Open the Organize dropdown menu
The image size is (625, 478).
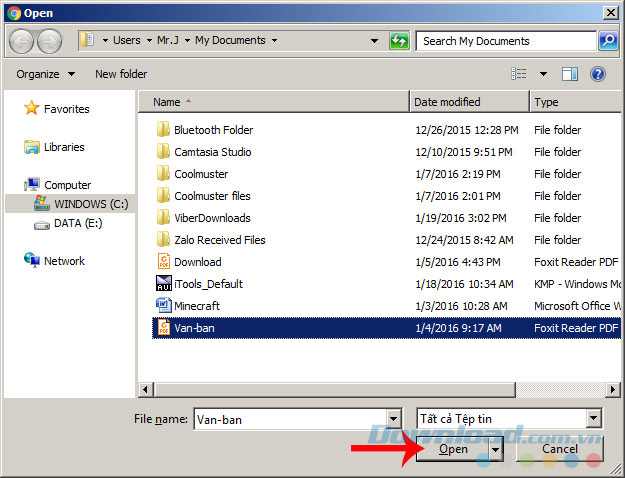[x=46, y=74]
